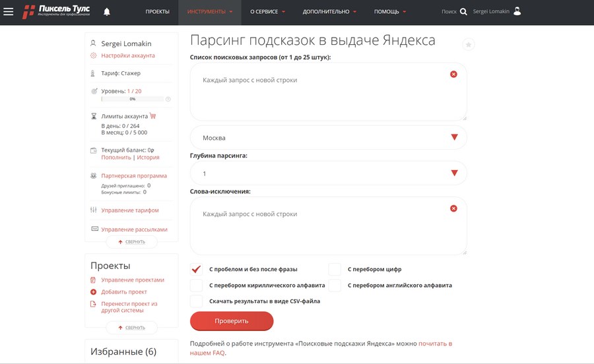The width and height of the screenshot is (594, 364).
Task: Open the Глубина парсинга dropdown
Action: (x=329, y=173)
